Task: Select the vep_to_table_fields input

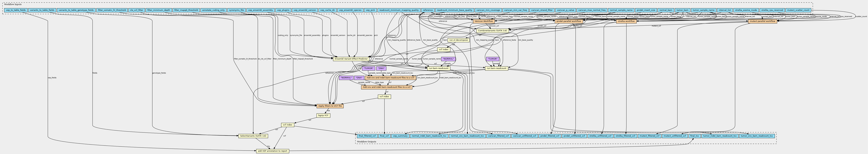Action: pyautogui.click(x=16, y=10)
